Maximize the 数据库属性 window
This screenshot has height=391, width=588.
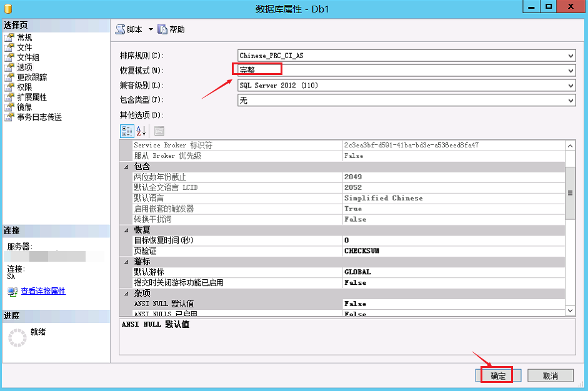549,7
